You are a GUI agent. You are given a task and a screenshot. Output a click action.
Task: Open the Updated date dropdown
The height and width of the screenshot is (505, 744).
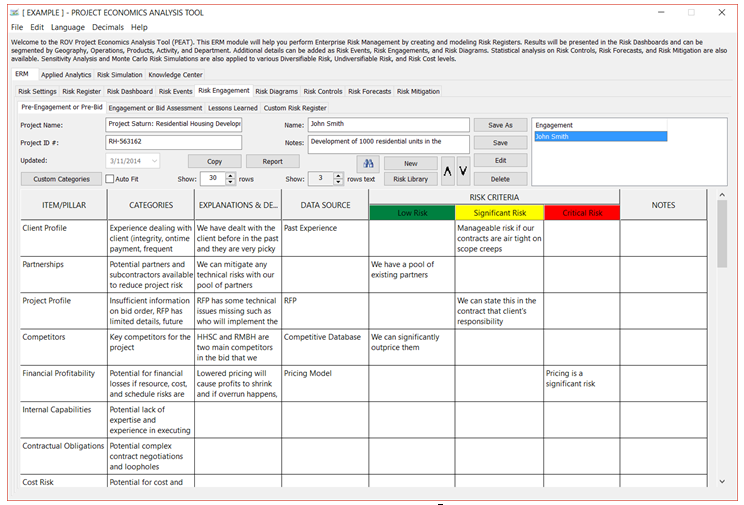(x=154, y=161)
